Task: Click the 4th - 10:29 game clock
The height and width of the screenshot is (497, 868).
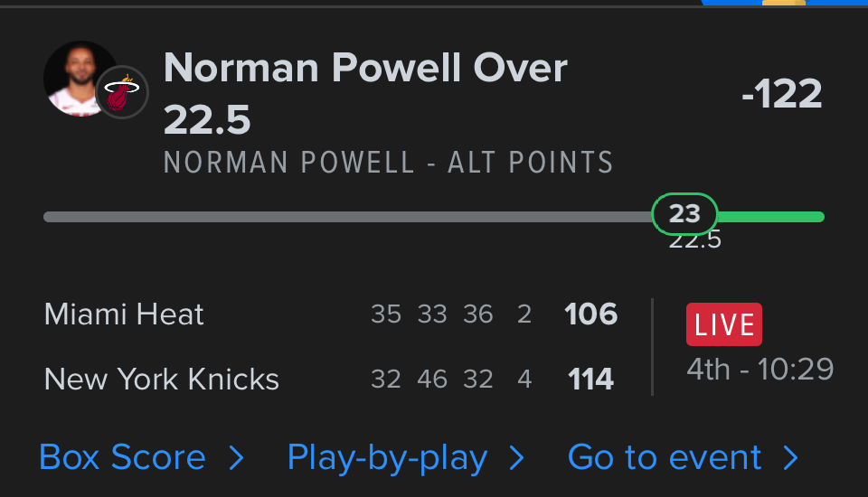Action: [x=759, y=369]
